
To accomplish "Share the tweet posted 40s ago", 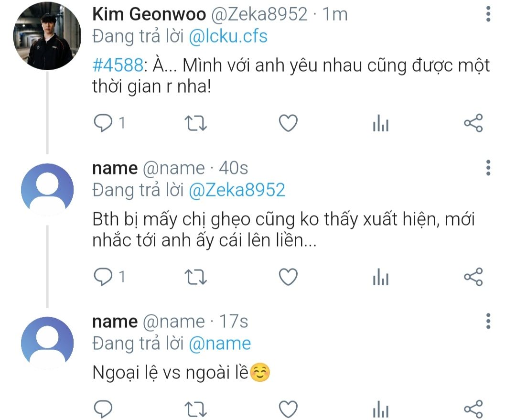I will click(473, 277).
